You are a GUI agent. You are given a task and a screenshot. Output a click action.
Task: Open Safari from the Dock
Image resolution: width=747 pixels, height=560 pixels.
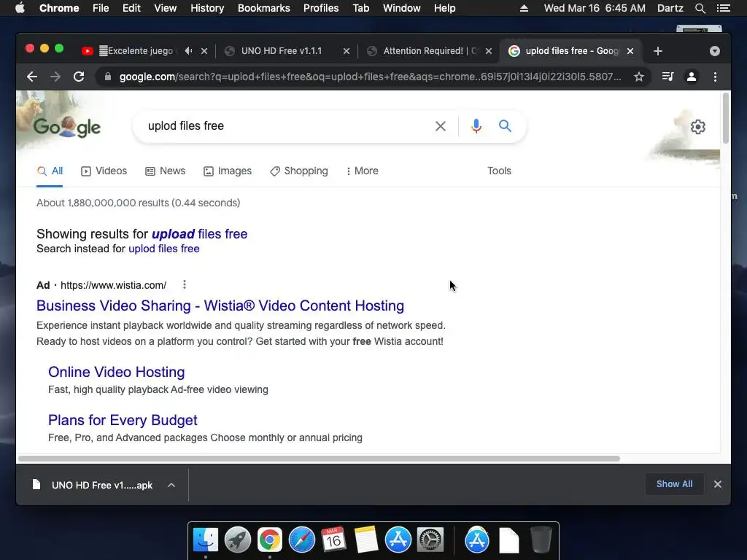click(x=301, y=540)
